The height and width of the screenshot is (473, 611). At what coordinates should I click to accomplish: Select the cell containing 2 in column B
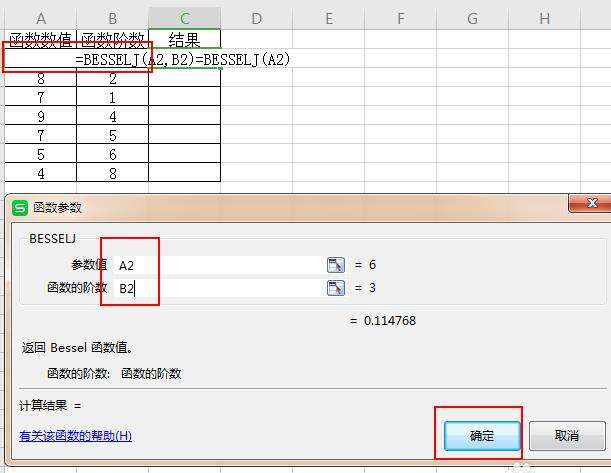pos(113,78)
